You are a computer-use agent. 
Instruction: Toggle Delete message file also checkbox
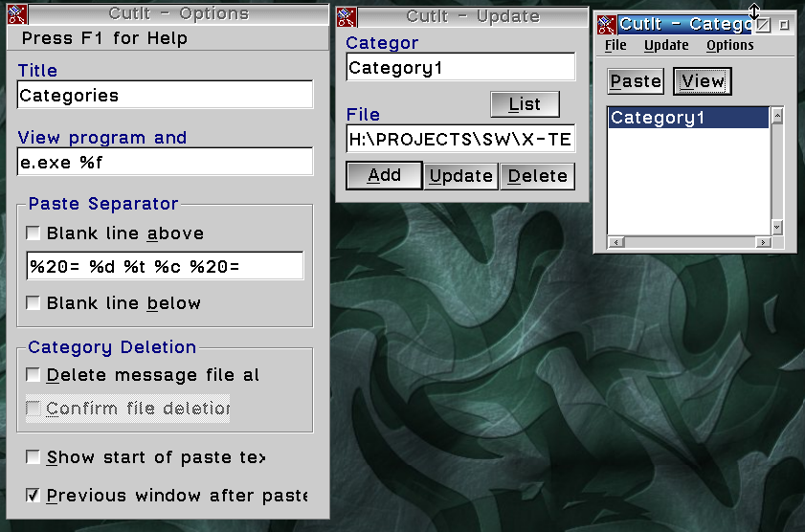point(34,375)
